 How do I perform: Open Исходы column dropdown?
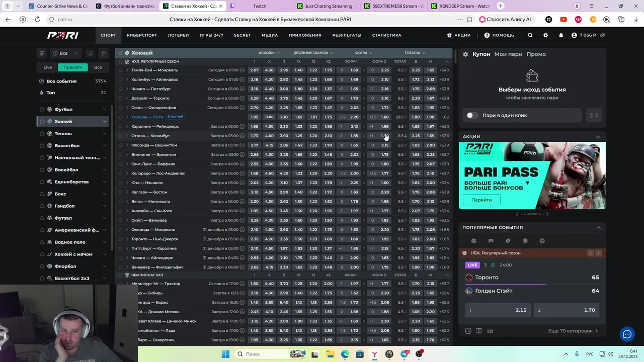[x=269, y=53]
